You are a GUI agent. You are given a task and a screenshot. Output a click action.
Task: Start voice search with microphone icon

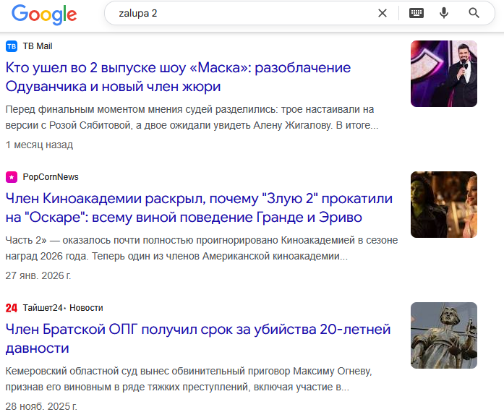tap(444, 13)
